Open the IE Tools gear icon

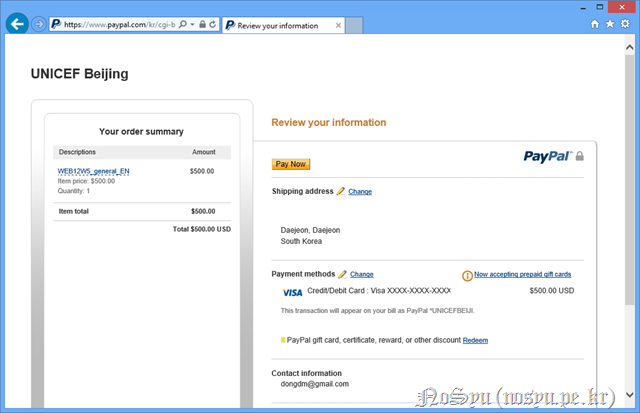point(625,23)
